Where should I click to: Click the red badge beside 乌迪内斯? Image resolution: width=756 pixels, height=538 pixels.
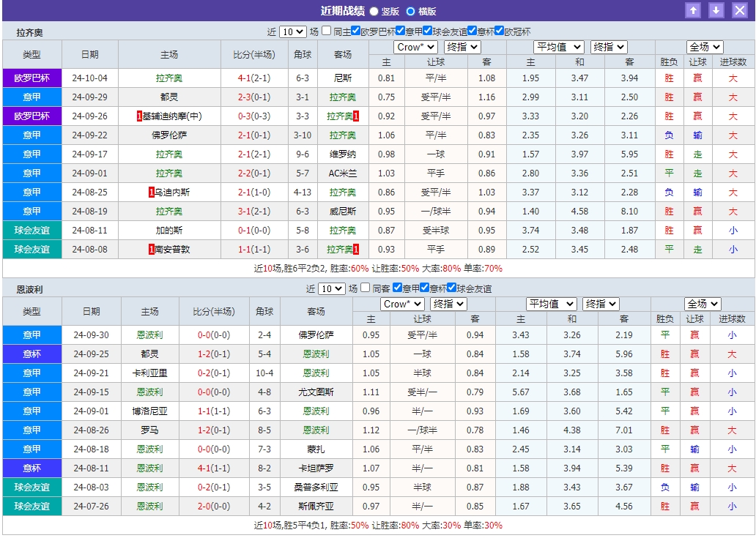point(151,192)
